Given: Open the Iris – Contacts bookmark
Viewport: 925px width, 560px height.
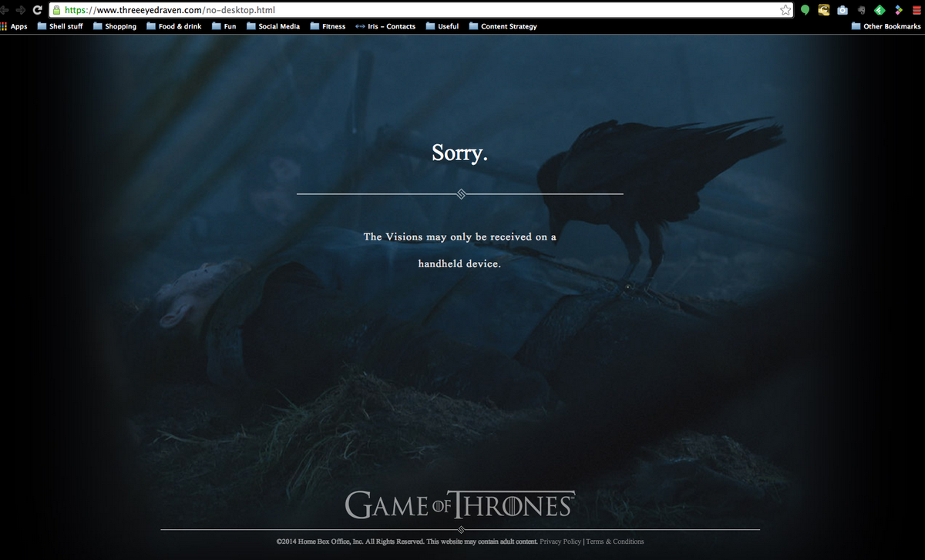Looking at the screenshot, I should click(x=385, y=26).
